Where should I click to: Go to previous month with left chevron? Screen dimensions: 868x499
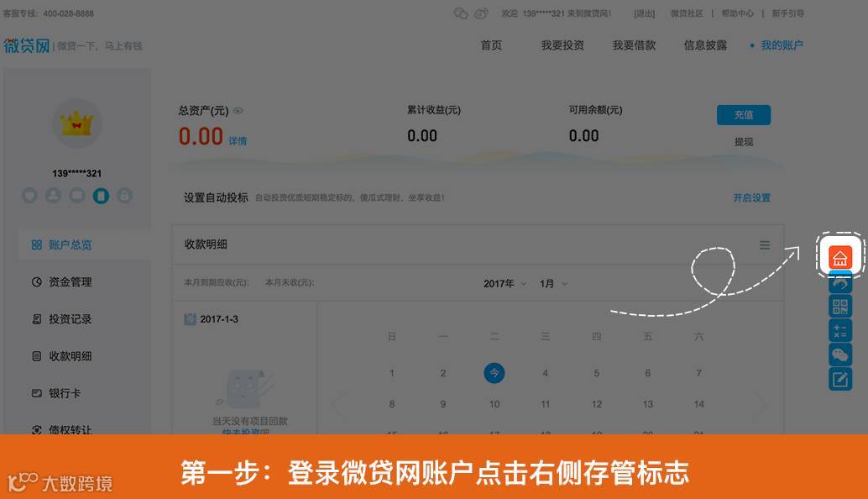pyautogui.click(x=339, y=404)
